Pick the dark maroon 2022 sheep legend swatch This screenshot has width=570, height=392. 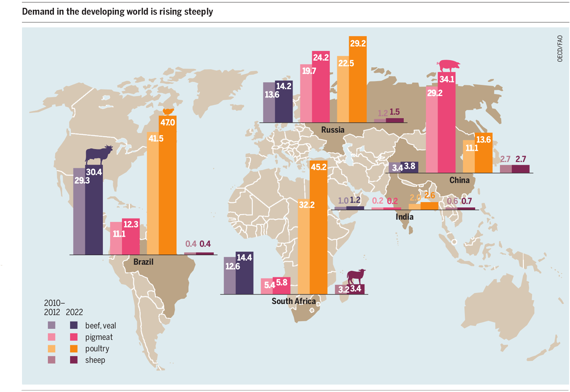click(x=74, y=360)
